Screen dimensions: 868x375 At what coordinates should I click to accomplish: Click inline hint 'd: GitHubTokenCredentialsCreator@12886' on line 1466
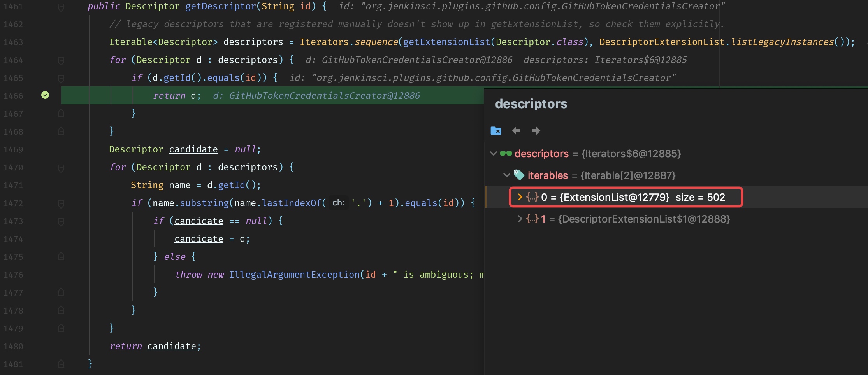(x=316, y=96)
